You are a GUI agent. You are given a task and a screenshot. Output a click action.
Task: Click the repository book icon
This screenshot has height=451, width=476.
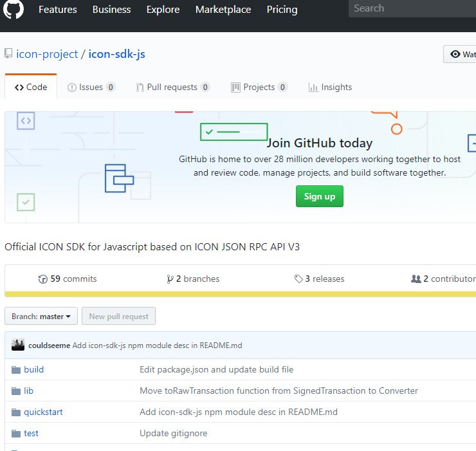pos(8,53)
